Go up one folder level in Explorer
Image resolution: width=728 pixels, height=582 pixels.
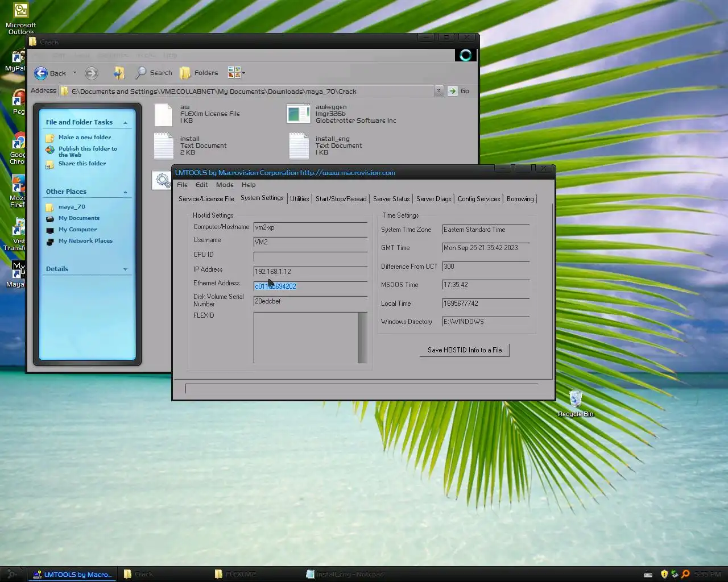[119, 73]
